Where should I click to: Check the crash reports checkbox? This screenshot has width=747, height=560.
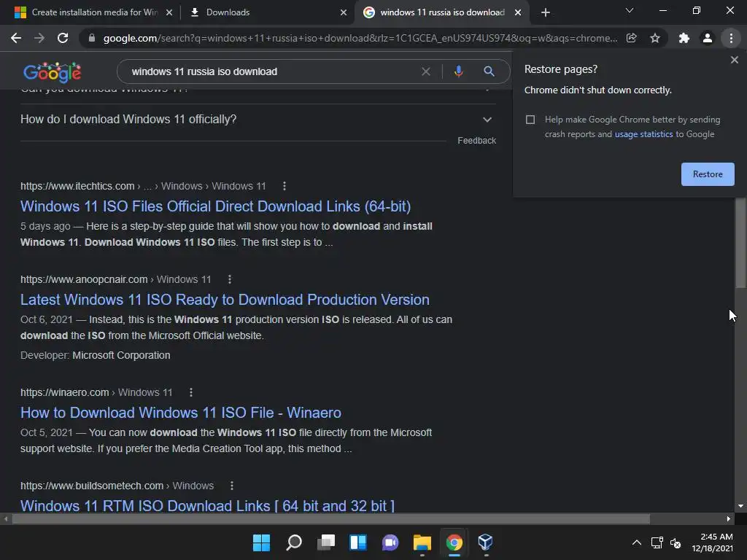[530, 120]
